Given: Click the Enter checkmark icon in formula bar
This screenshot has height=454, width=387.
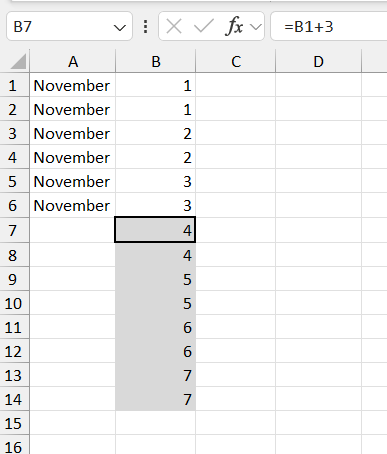Looking at the screenshot, I should tap(204, 26).
